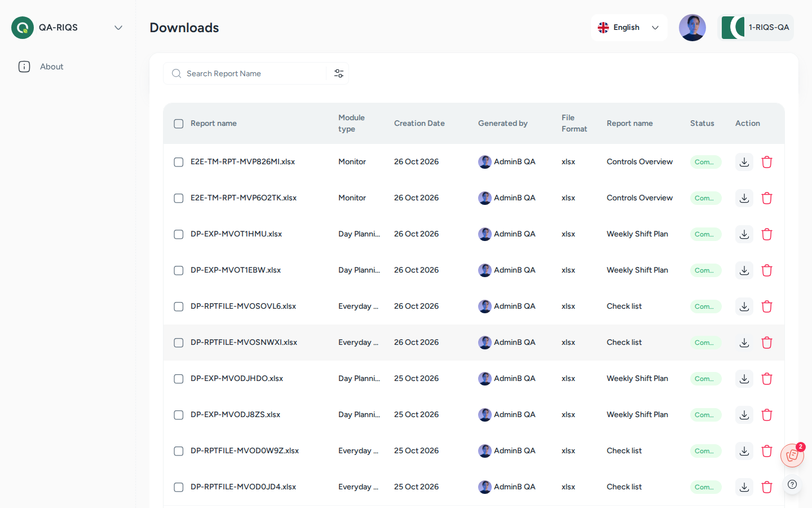Open the chat widget with notification badge
The image size is (812, 508).
792,455
